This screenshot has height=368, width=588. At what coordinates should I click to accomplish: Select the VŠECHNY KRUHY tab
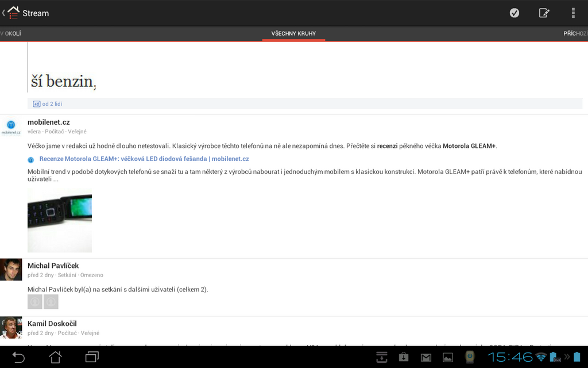(293, 33)
